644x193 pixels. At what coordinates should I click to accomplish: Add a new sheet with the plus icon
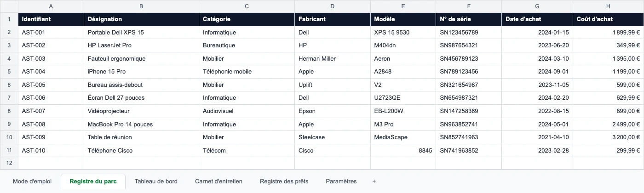[374, 182]
